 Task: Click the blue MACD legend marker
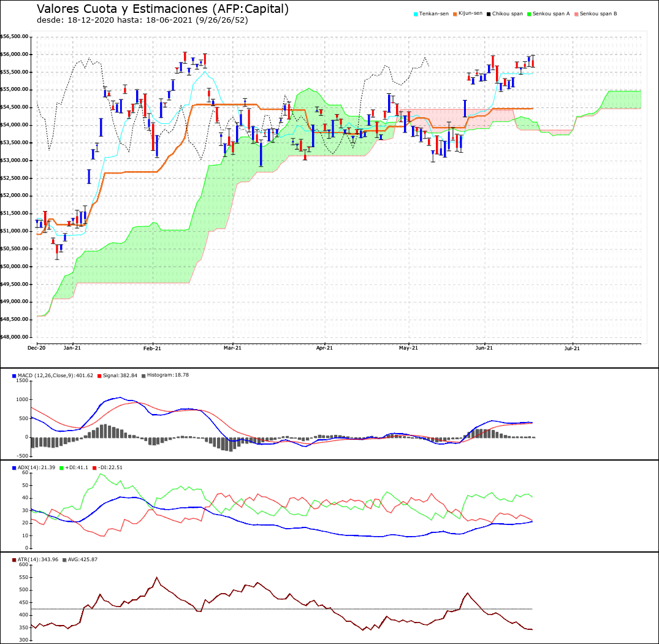pos(14,376)
